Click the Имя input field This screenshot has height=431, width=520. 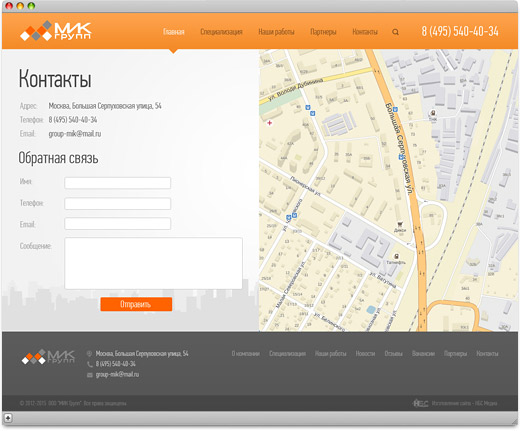tap(118, 183)
